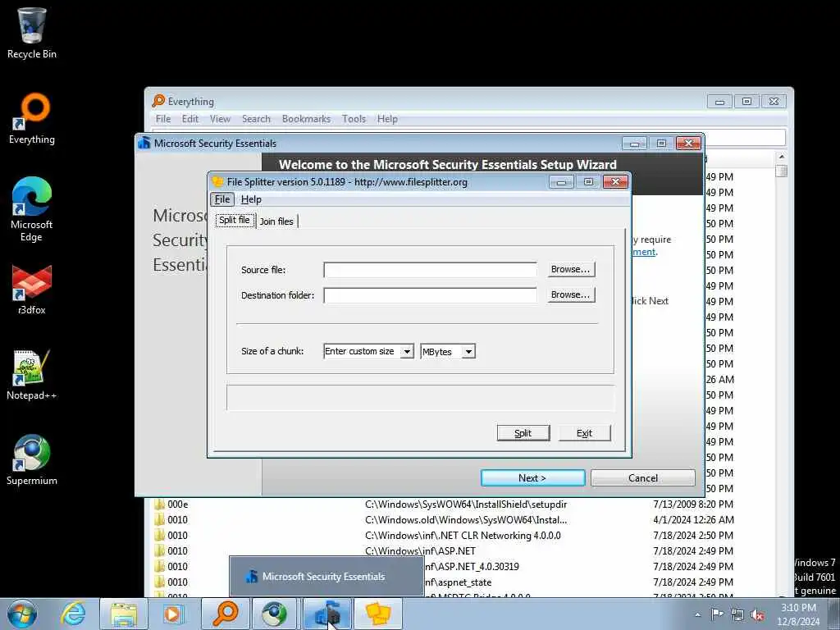Click the Security Essentials title bar icon
Screen dimensions: 840x630
pyautogui.click(x=144, y=143)
